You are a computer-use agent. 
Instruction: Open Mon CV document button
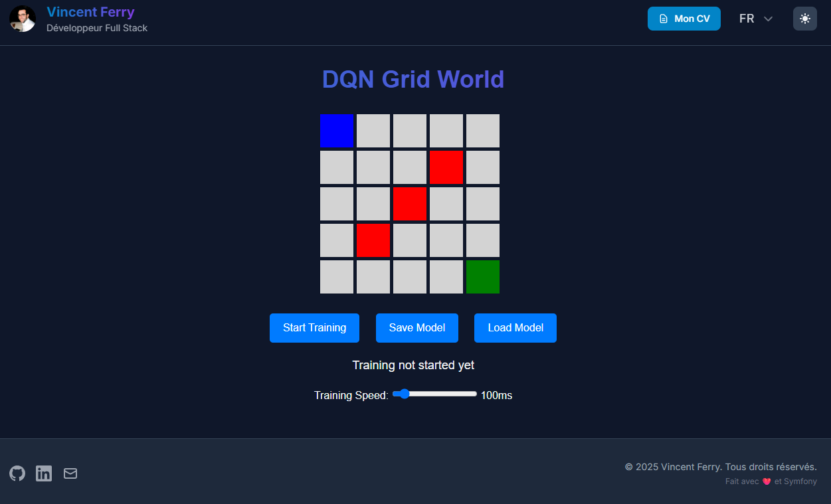click(684, 19)
